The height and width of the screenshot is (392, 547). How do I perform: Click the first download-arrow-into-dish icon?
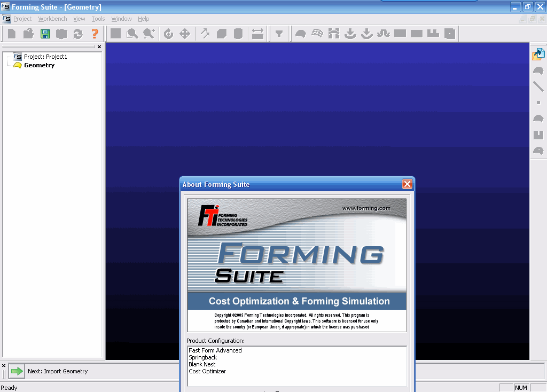click(x=350, y=34)
